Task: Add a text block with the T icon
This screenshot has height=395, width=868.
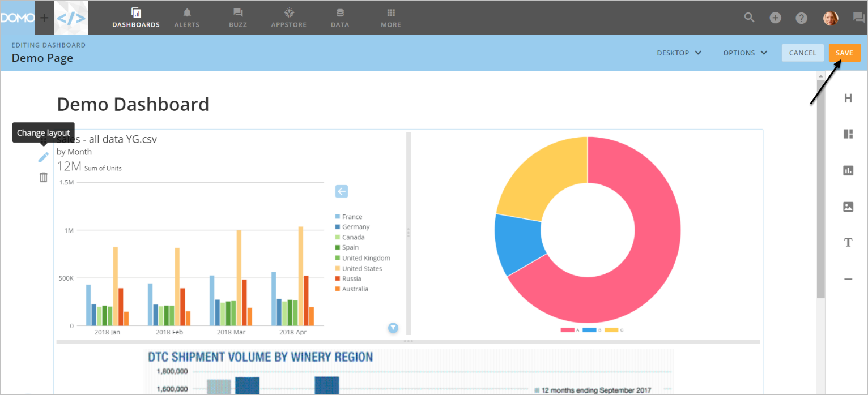Action: (x=848, y=243)
